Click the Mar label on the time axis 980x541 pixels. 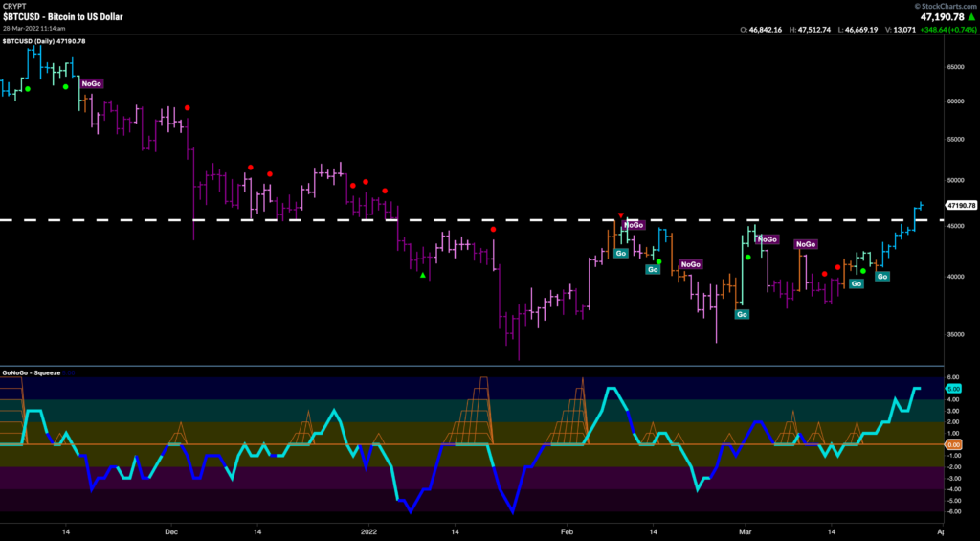(743, 530)
